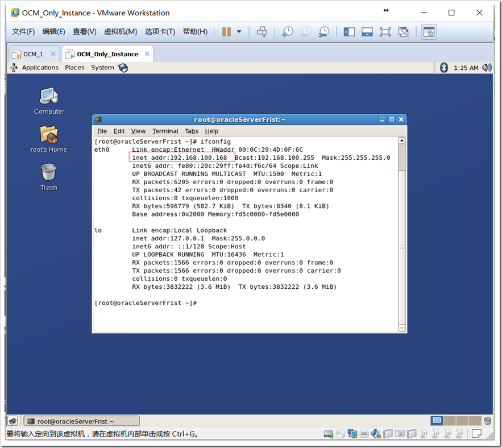This screenshot has height=448, width=502.
Task: Minimize the terminal window
Action: pos(381,119)
